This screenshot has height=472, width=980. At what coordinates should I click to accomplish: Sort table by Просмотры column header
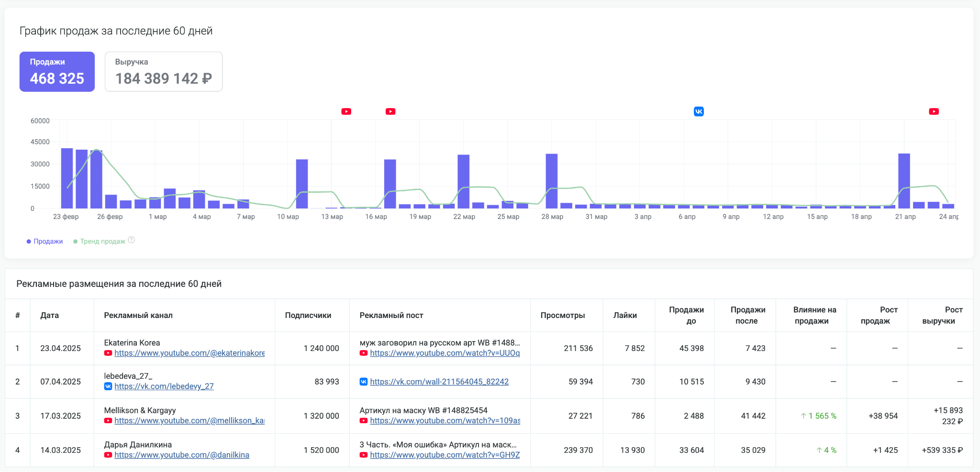562,315
